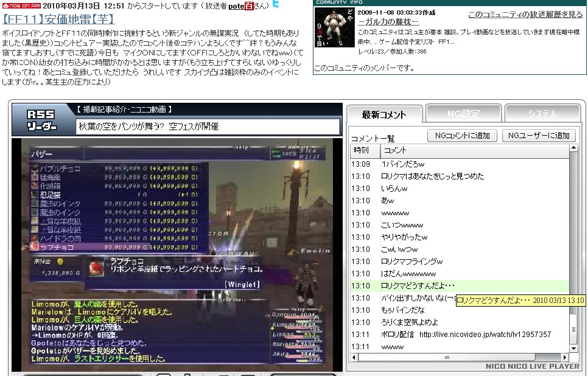The width and height of the screenshot is (588, 376).
Task: Switch to 最新コメント tab
Action: (384, 114)
